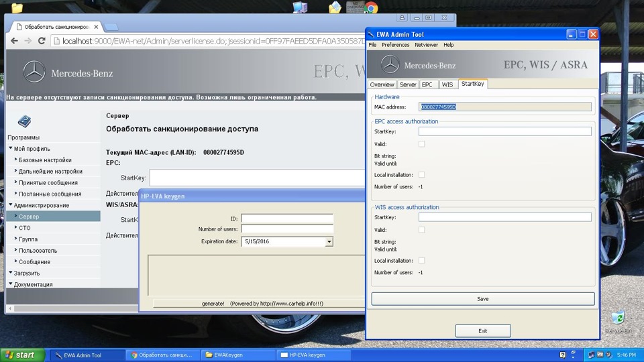This screenshot has width=644, height=362.
Task: Click the ID field in HP-EVA keygen
Action: [287, 219]
